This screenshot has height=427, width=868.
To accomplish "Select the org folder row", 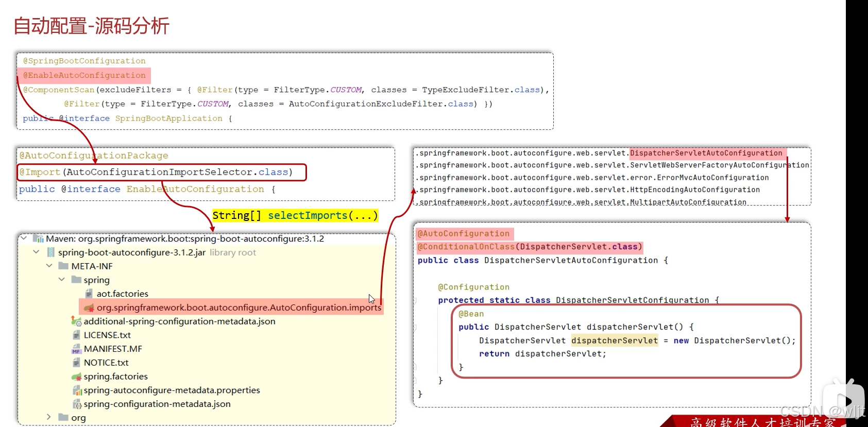I will pos(78,418).
